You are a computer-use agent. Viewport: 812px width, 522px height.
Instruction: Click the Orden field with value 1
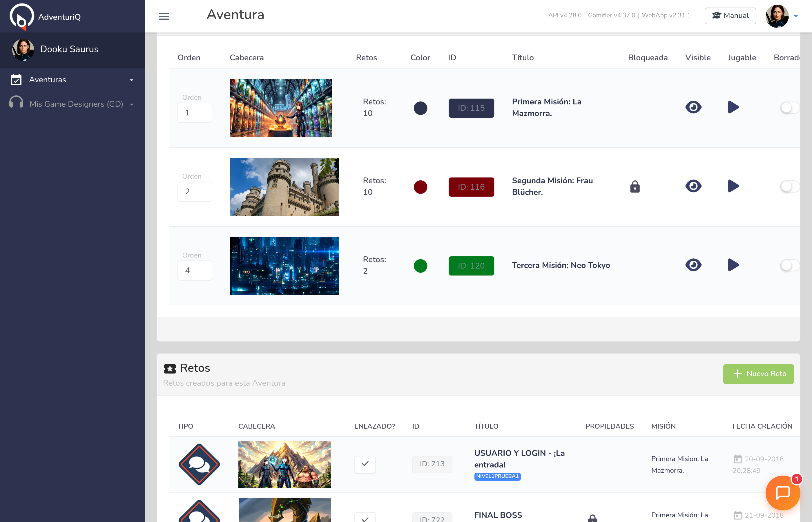pyautogui.click(x=195, y=113)
